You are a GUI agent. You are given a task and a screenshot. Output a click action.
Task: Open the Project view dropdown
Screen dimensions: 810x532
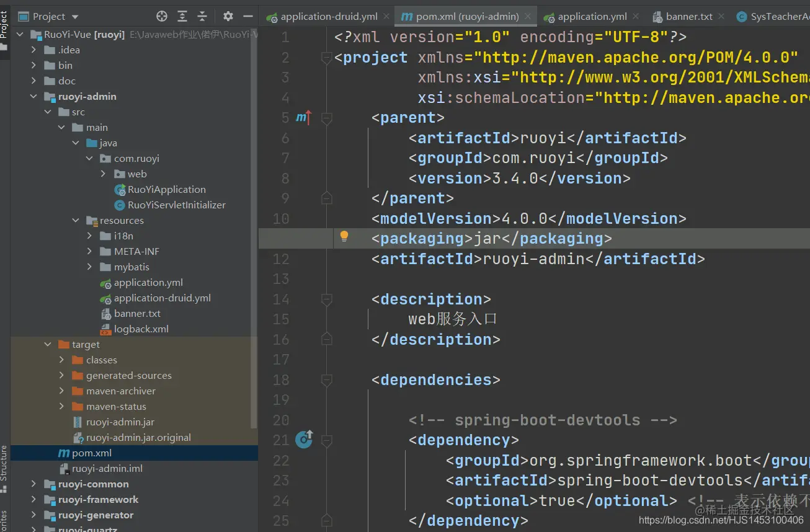48,17
